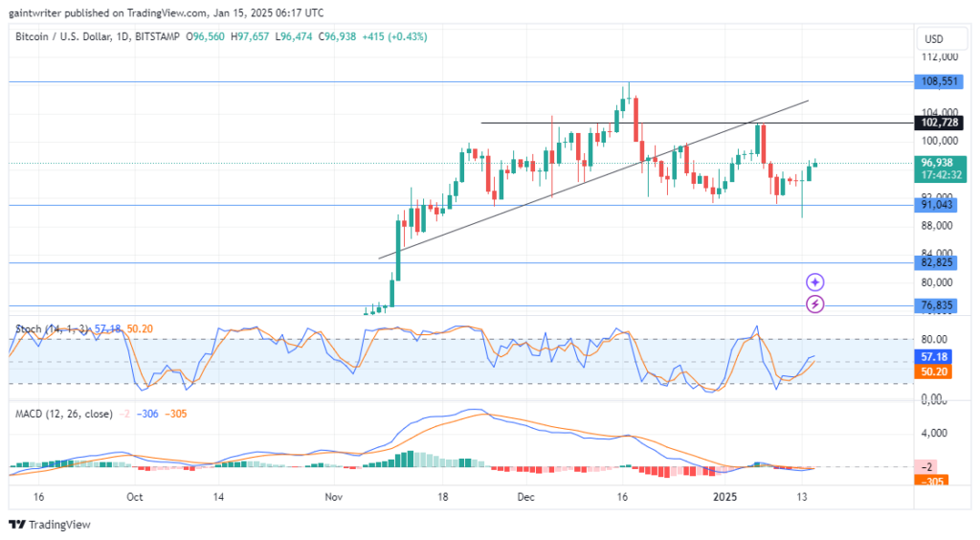Screen dimensions: 980x540
Task: Select the 102,728 black price label
Action: click(939, 123)
